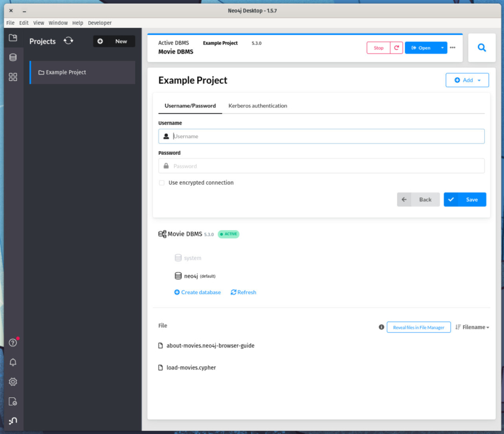This screenshot has height=434, width=504.
Task: Click the info icon beside Reveal files
Action: (381, 326)
